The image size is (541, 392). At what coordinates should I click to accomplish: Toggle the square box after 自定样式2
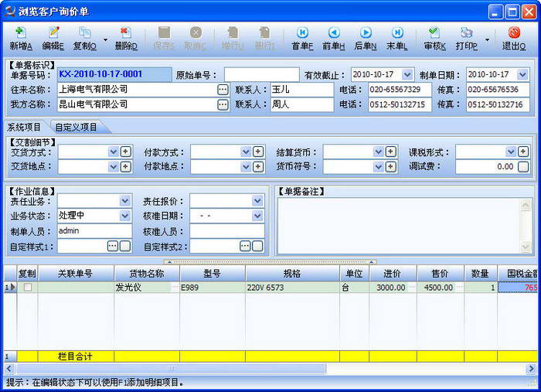(x=257, y=246)
